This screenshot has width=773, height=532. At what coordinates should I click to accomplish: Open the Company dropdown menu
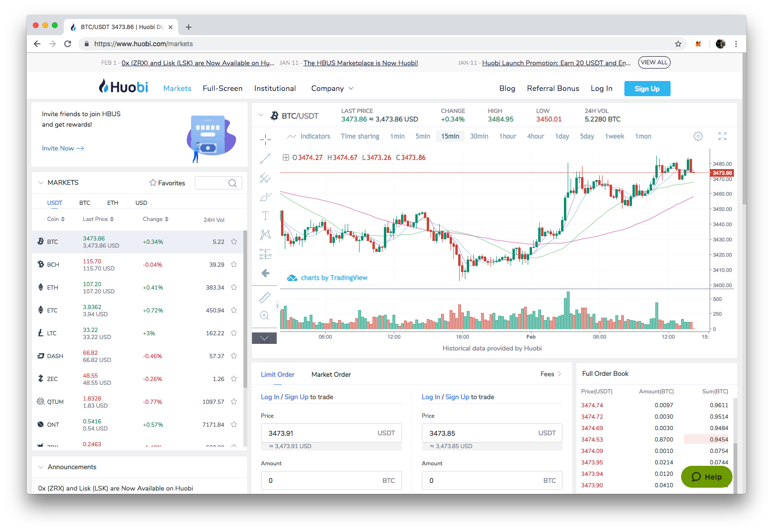tap(332, 89)
